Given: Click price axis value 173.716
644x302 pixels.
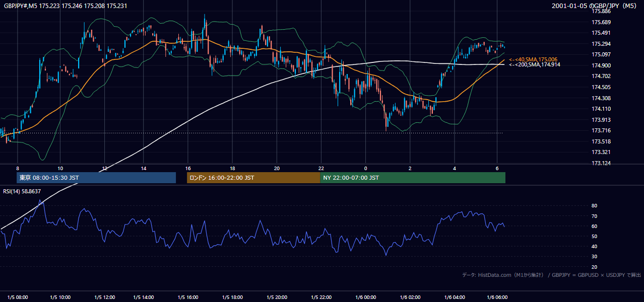Looking at the screenshot, I should 601,131.
